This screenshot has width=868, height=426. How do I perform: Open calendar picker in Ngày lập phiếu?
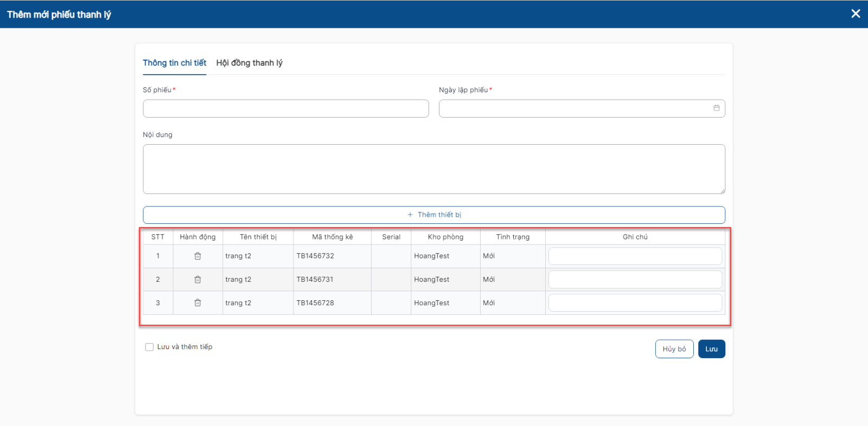(716, 108)
